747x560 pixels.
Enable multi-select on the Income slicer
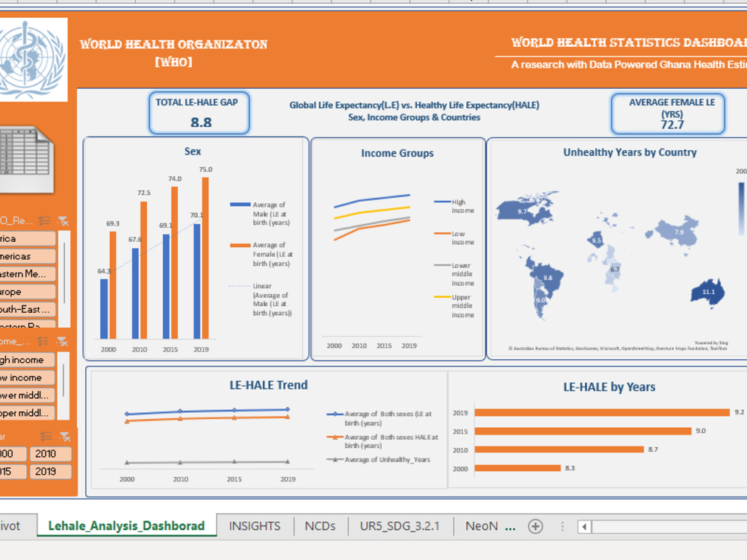click(x=43, y=341)
